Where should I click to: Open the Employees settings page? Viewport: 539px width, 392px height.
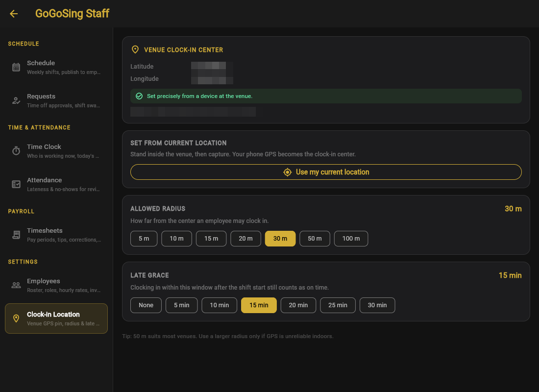56,285
